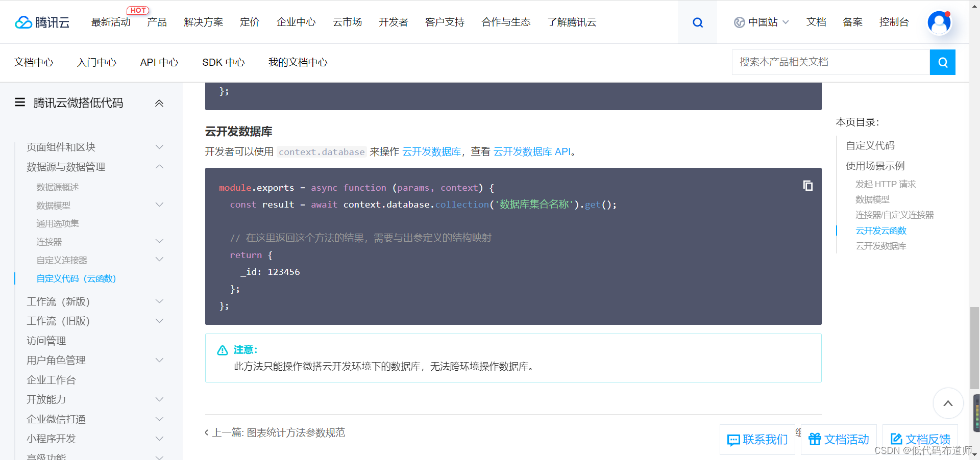Viewport: 980px width, 460px height.
Task: Open the 企业工作台 sidebar item
Action: pyautogui.click(x=51, y=380)
